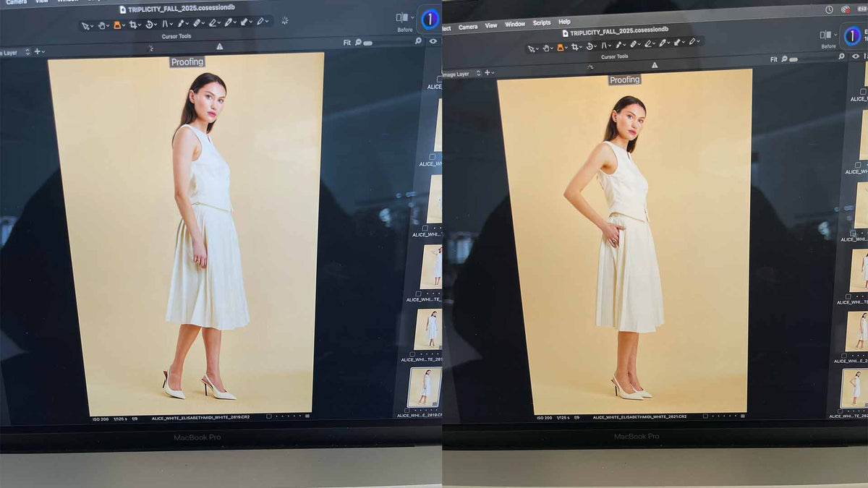The image size is (868, 488).
Task: Click TRIPLICITY_FALL_2025.cosessiondb title on left laptop
Action: click(182, 9)
